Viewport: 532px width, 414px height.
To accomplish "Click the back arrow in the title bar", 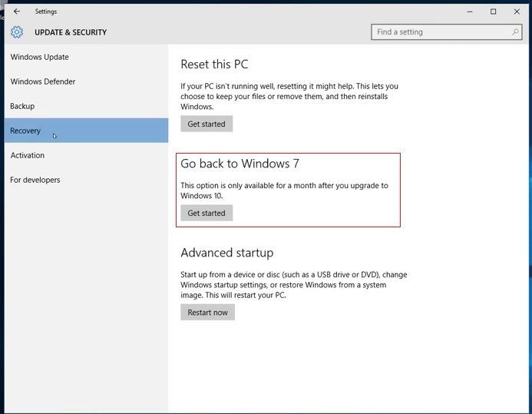I will pos(17,12).
